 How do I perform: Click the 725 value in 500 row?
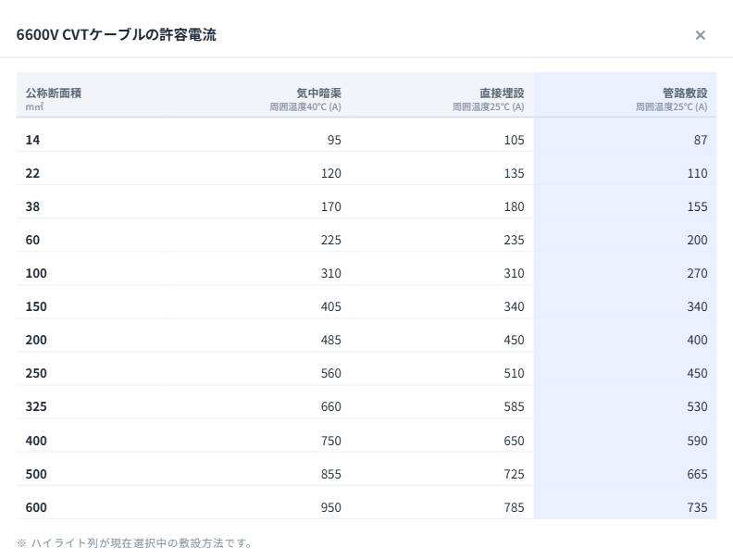coord(515,474)
